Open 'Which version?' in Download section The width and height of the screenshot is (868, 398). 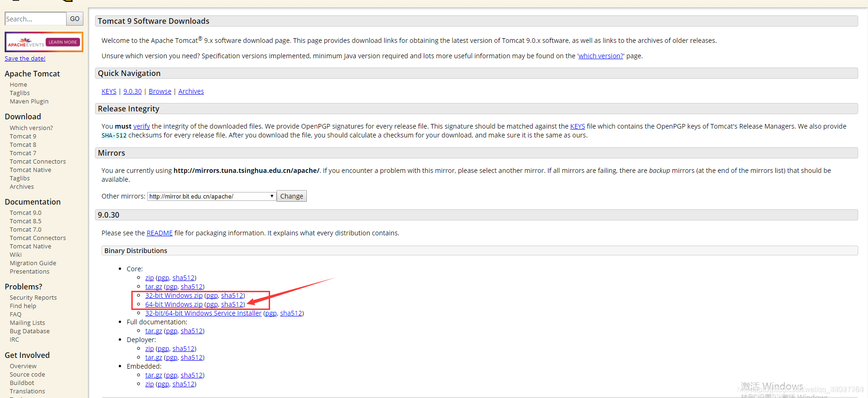point(31,128)
